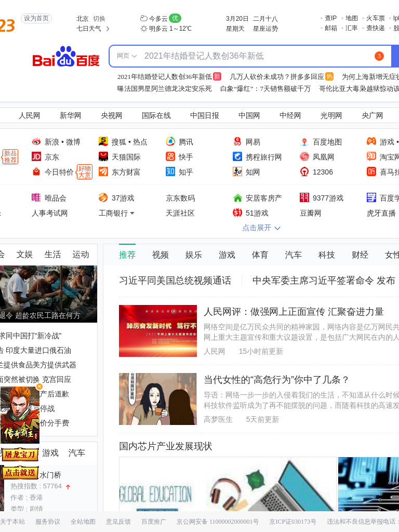
Task: Click the hot search count badge 3
Action: coord(379,56)
